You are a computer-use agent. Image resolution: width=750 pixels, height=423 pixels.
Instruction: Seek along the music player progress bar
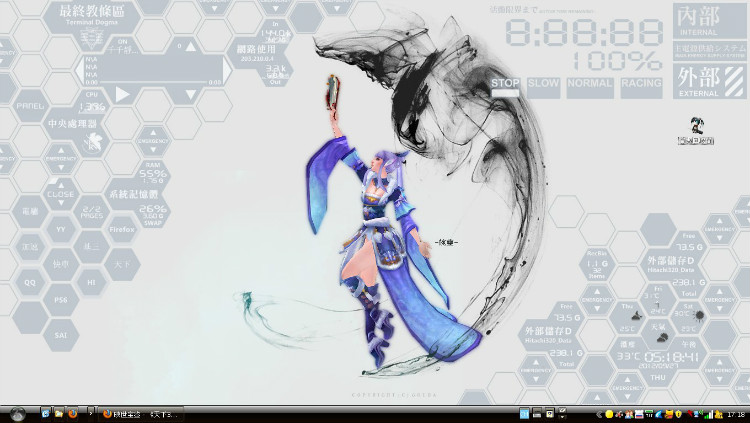(153, 82)
